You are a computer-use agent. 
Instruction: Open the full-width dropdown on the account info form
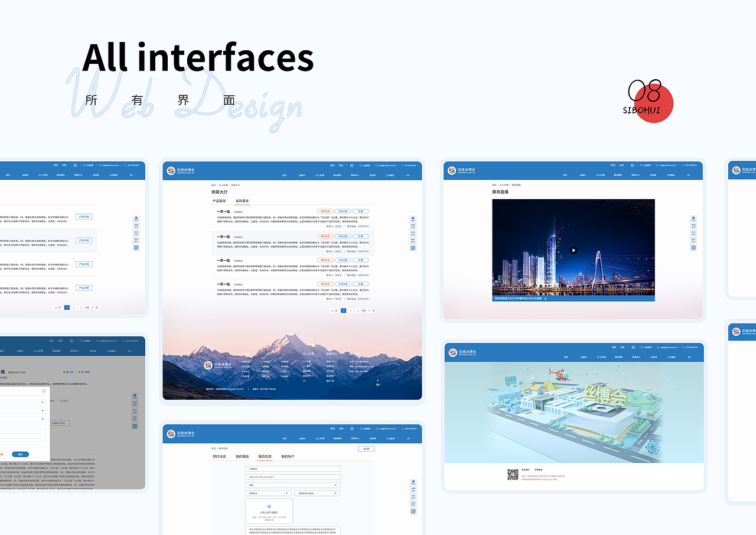[293, 485]
